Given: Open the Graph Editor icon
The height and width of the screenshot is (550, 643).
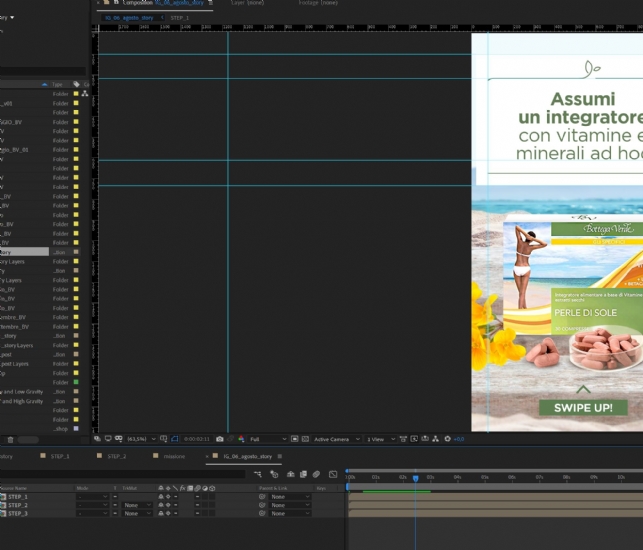Looking at the screenshot, I should pyautogui.click(x=333, y=474).
